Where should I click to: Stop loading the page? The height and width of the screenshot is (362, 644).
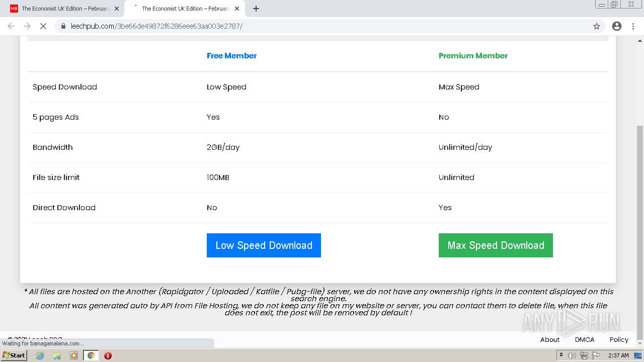43,26
